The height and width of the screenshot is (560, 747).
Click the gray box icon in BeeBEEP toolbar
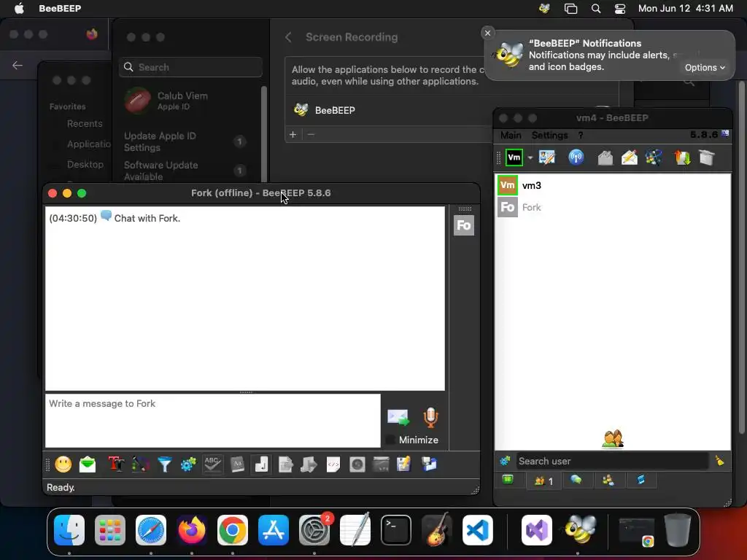pyautogui.click(x=706, y=157)
